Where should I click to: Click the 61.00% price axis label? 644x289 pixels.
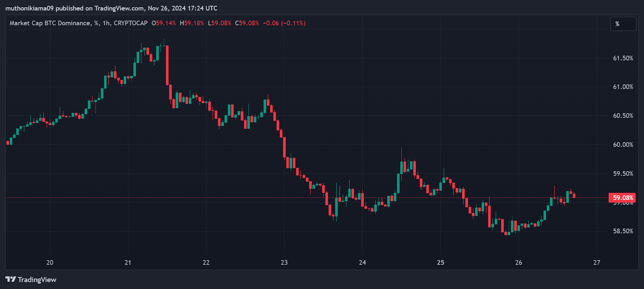pyautogui.click(x=623, y=87)
